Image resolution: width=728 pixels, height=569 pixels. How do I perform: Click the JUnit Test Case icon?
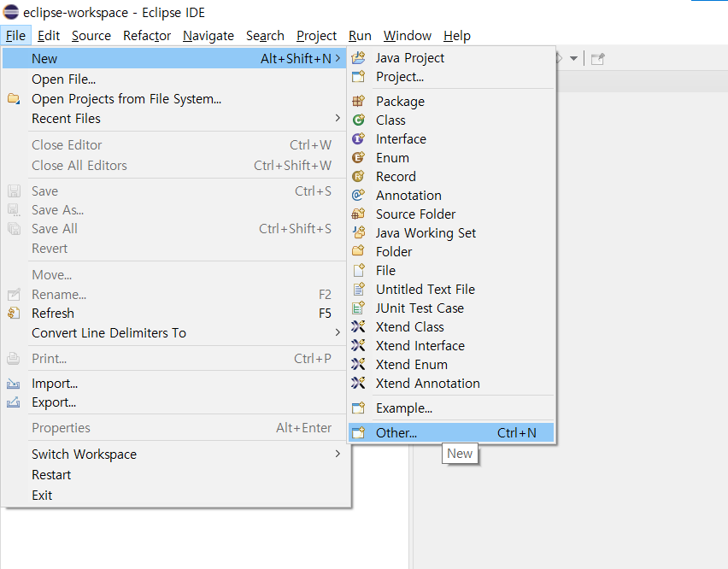358,308
